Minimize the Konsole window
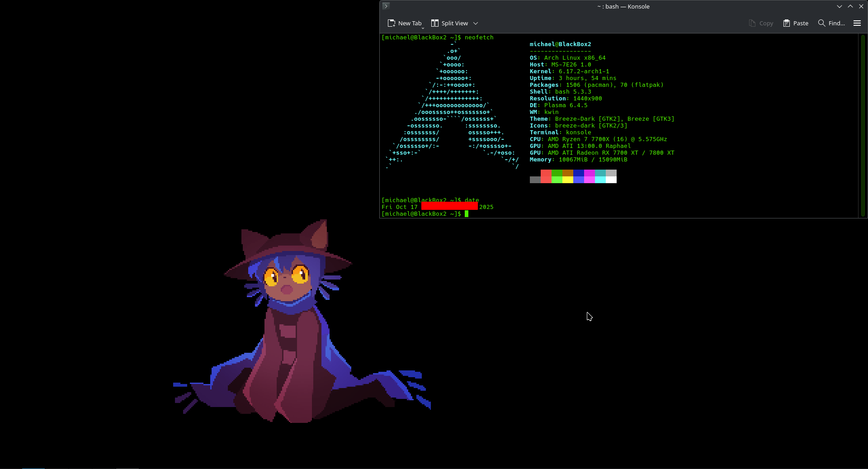868x469 pixels. [840, 6]
